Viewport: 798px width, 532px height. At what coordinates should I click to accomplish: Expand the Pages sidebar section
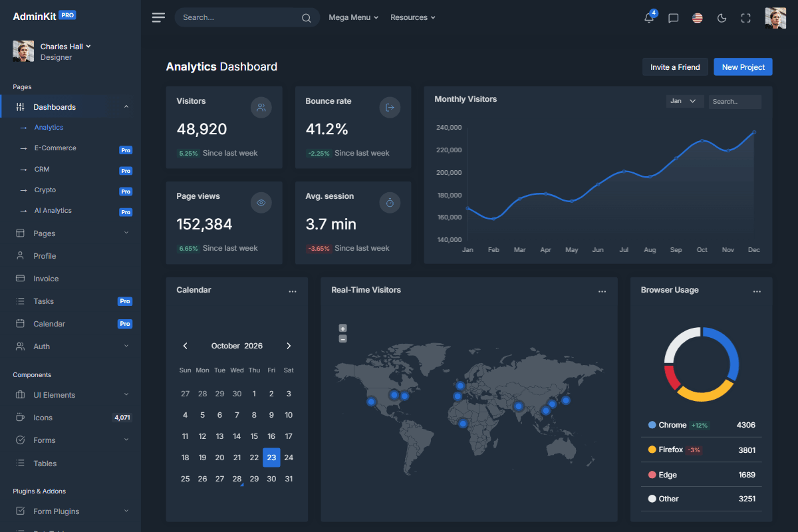[126, 233]
